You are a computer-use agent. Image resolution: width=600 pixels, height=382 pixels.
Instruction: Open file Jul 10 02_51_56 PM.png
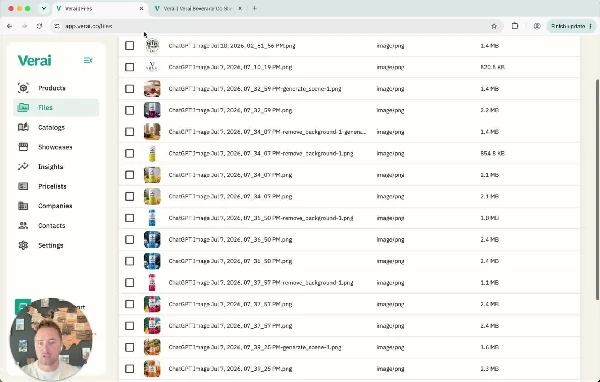point(232,46)
